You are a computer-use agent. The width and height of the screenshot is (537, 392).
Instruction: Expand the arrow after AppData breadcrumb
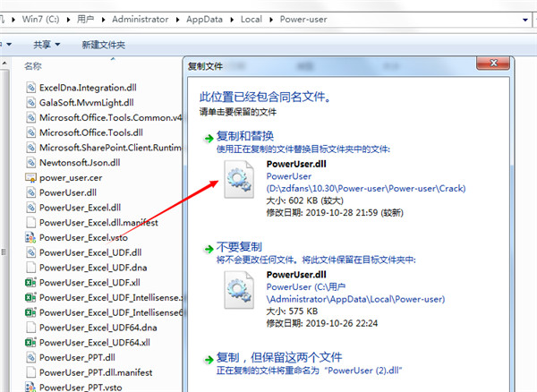pyautogui.click(x=232, y=20)
